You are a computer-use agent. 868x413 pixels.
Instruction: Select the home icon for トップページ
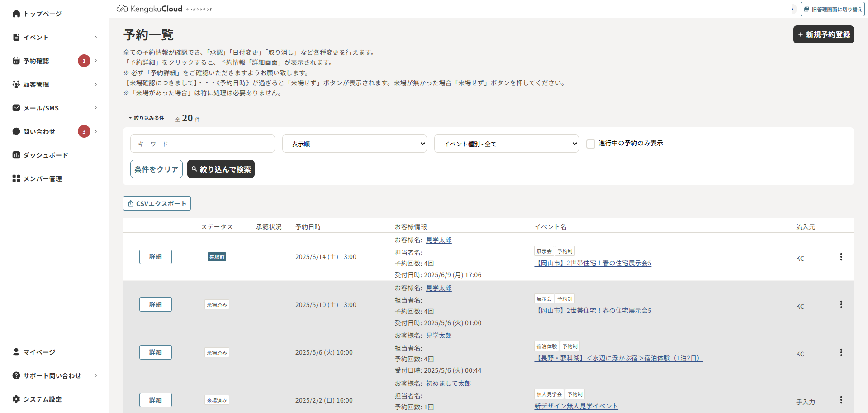click(x=16, y=14)
